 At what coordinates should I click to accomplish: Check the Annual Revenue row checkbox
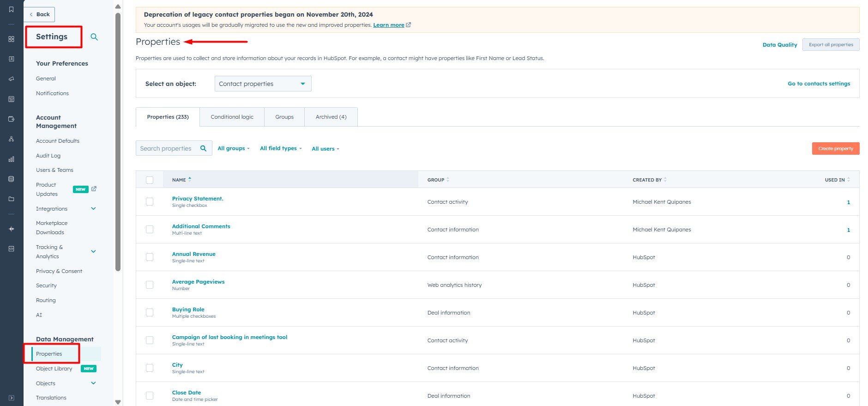[x=150, y=257]
